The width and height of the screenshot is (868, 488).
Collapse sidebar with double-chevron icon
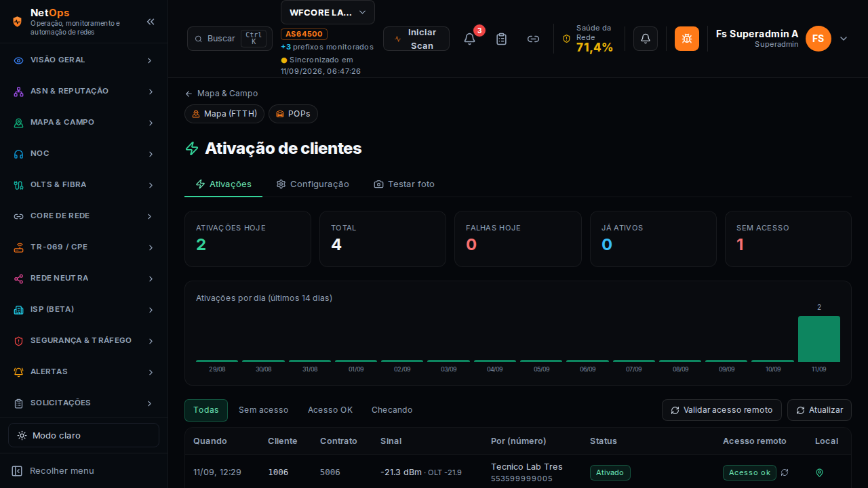tap(151, 22)
